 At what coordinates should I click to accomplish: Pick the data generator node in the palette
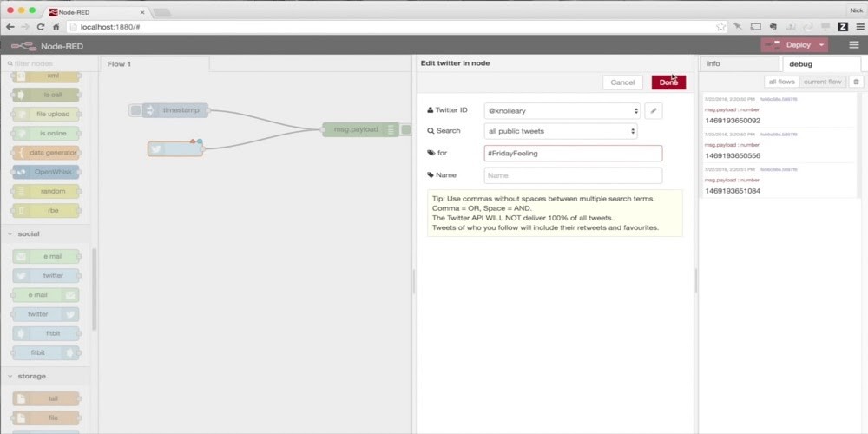pyautogui.click(x=47, y=153)
